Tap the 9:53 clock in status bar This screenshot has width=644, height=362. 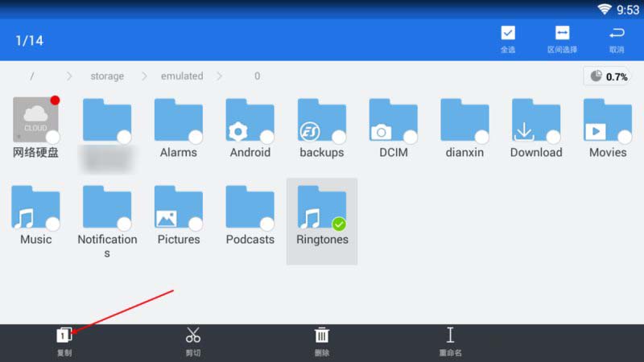pos(628,10)
